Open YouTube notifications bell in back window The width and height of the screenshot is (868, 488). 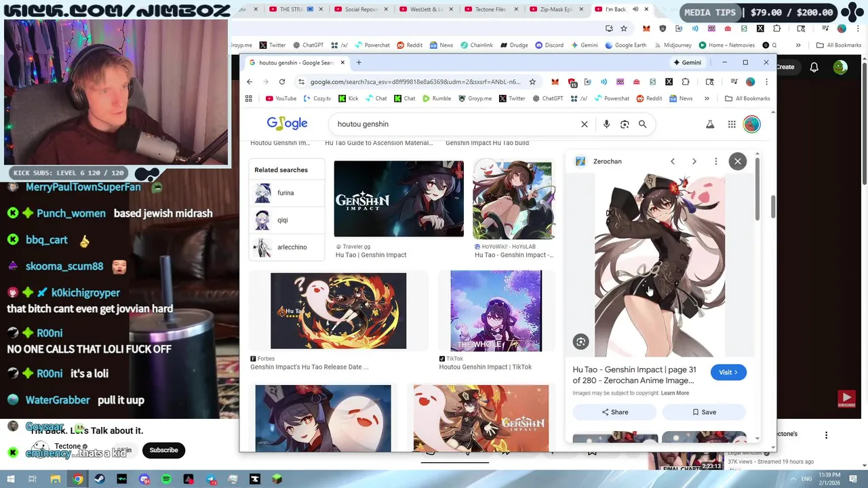point(814,67)
